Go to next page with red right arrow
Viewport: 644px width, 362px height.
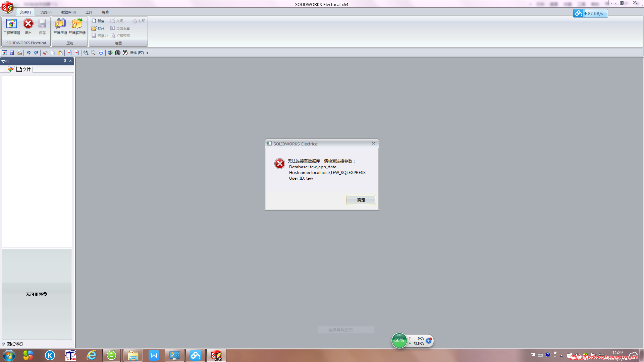coord(77,53)
